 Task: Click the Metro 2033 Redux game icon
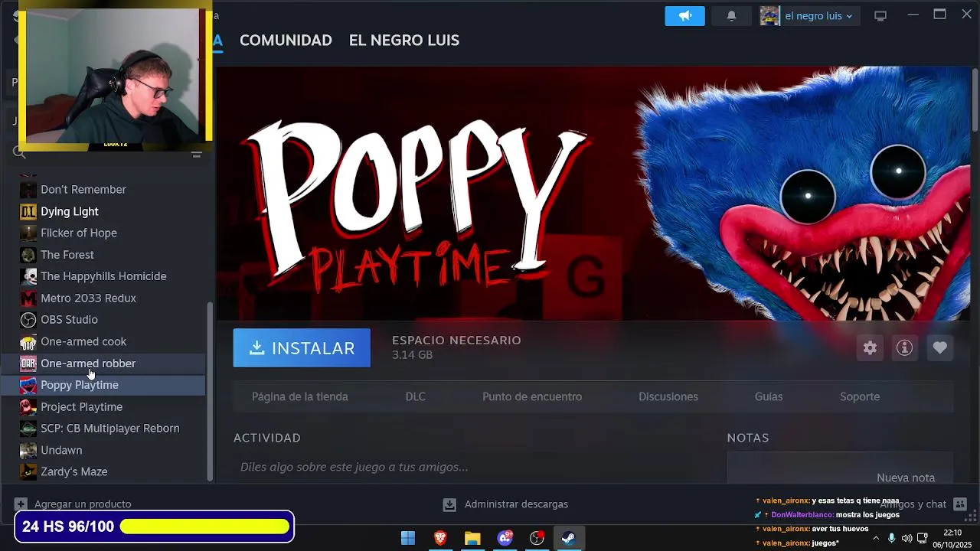pyautogui.click(x=28, y=298)
